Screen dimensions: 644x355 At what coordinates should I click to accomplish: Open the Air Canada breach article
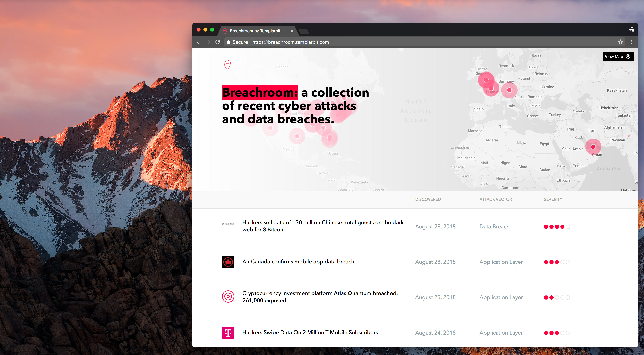298,261
